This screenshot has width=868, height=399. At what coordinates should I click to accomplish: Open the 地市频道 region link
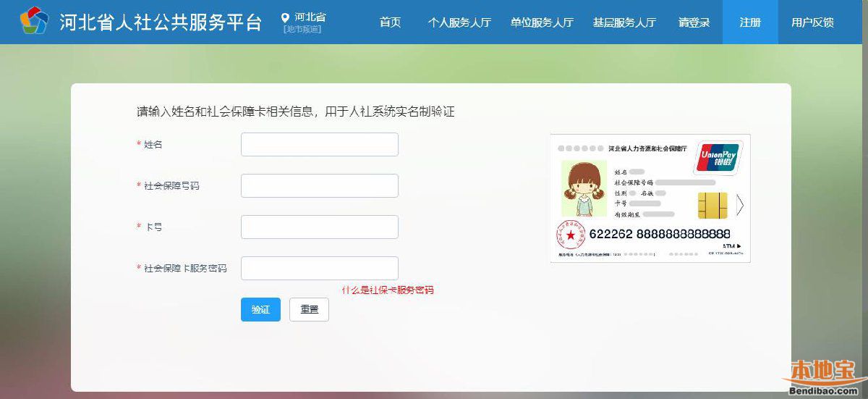point(302,30)
